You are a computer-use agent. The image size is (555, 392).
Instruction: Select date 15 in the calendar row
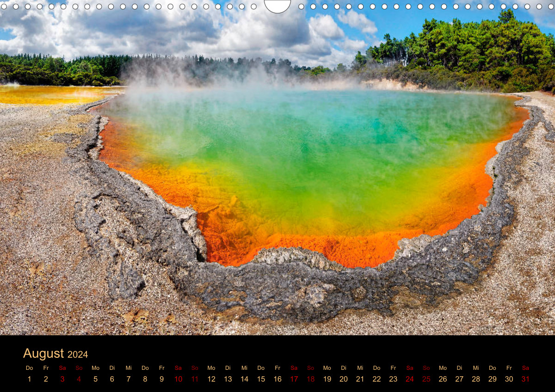coord(261,379)
